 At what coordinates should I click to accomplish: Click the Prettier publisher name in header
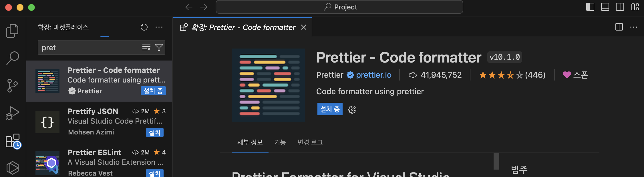point(330,75)
